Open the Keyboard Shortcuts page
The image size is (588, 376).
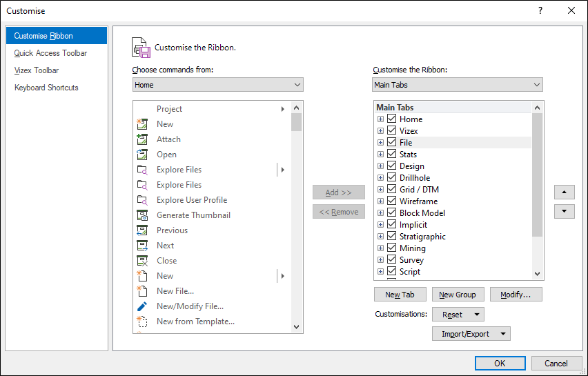tap(46, 88)
